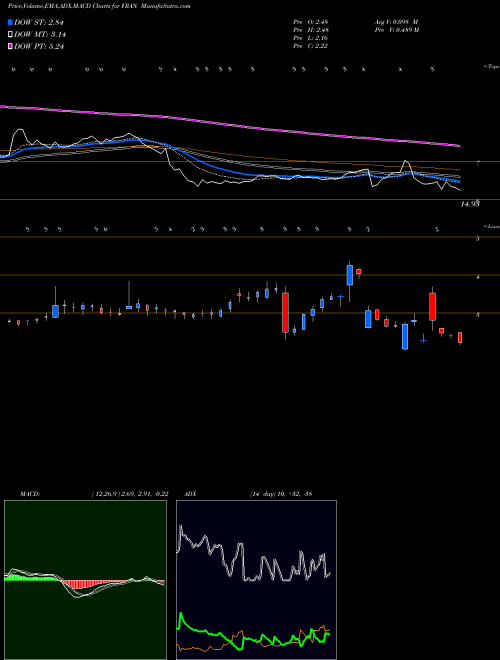
Task: Click the white DOW MT legend swatch
Action: (10, 35)
